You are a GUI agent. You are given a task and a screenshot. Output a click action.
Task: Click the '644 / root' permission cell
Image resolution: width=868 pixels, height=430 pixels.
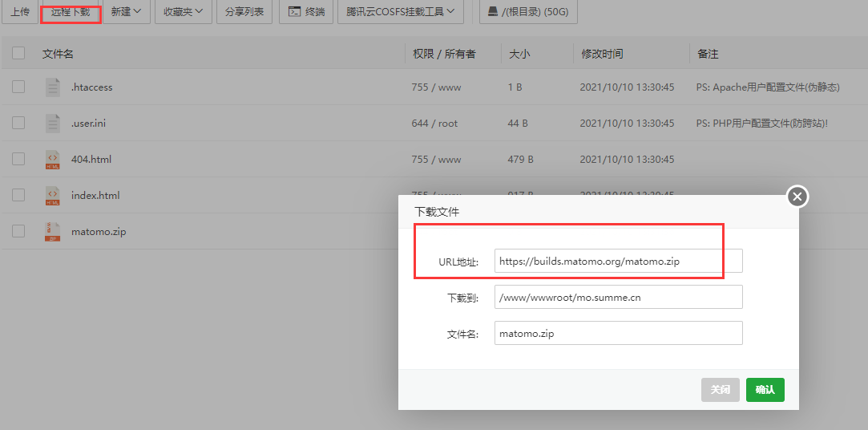click(x=434, y=123)
